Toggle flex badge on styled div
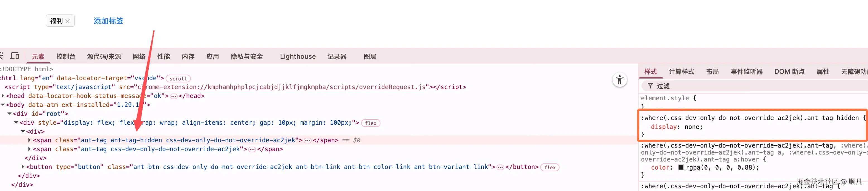 tap(370, 123)
